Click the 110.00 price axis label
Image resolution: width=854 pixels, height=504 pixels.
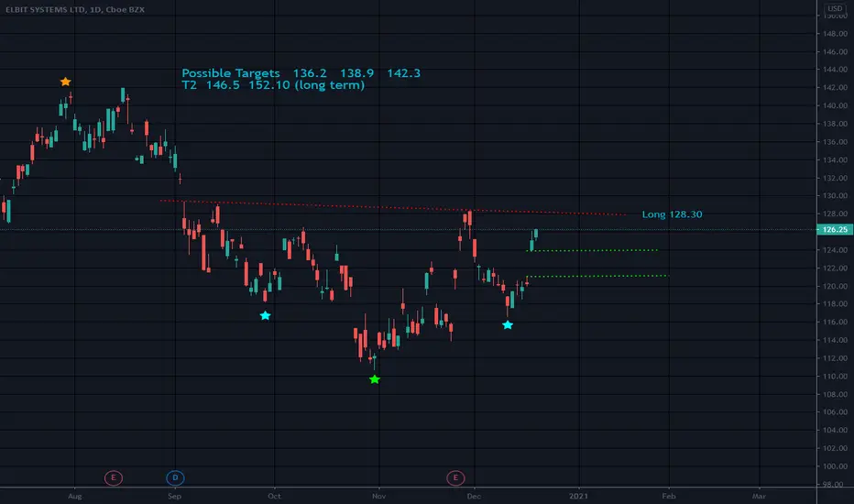tap(835, 376)
